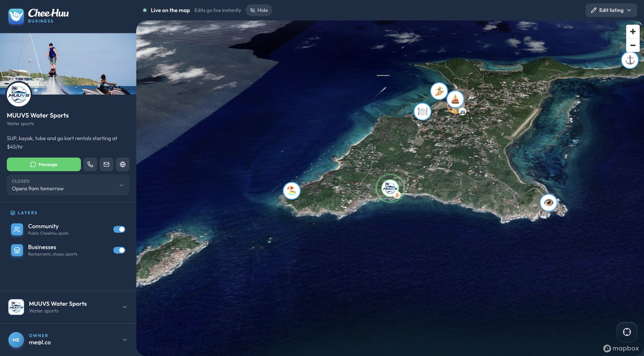The height and width of the screenshot is (356, 644).
Task: Email the business via envelope icon
Action: (106, 165)
